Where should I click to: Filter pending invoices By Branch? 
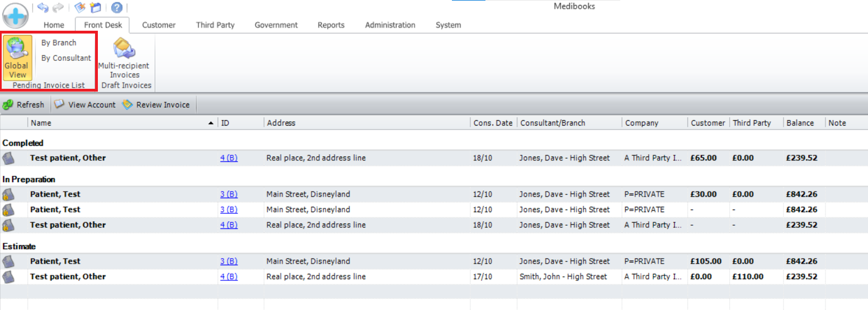click(59, 42)
